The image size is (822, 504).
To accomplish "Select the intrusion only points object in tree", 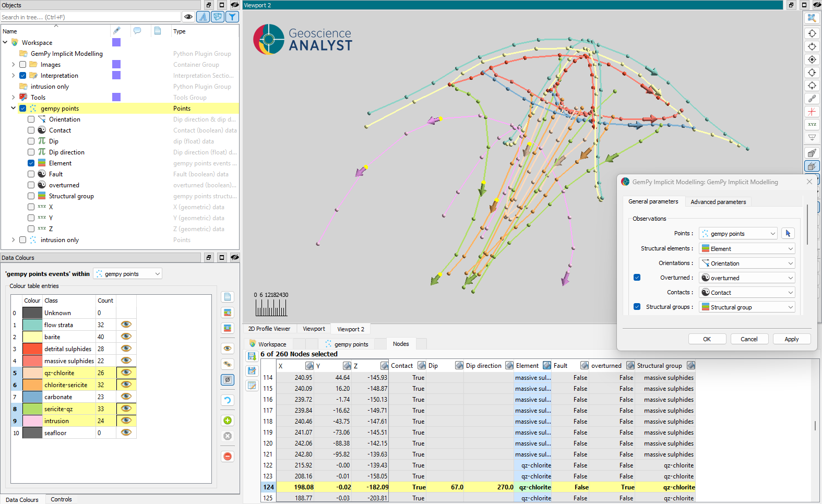I will pyautogui.click(x=59, y=240).
